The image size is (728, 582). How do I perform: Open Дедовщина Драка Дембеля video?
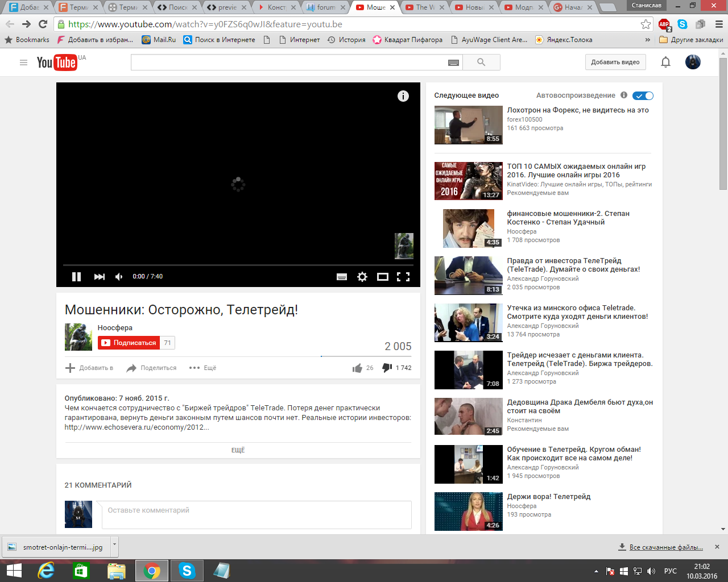580,406
